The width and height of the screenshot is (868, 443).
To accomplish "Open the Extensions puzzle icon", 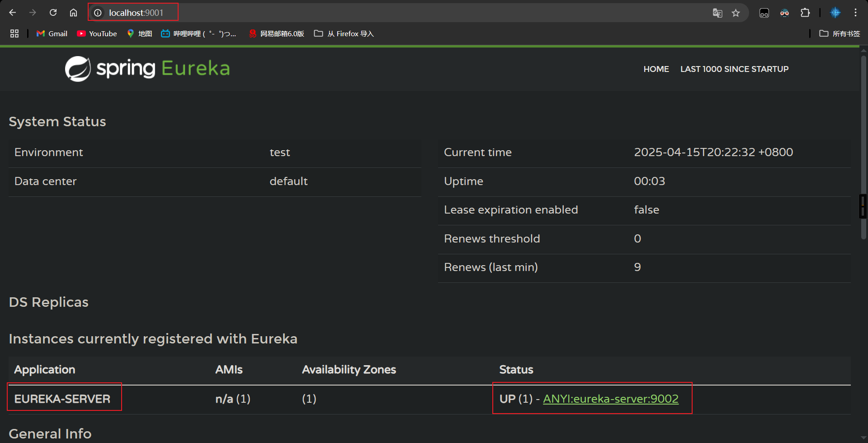I will (x=805, y=13).
